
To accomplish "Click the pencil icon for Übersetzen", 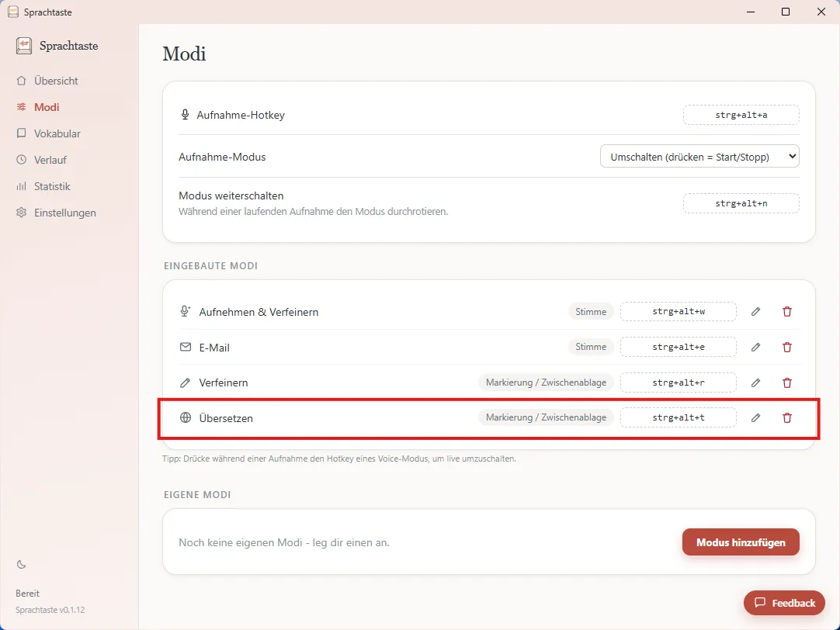I will pyautogui.click(x=755, y=418).
